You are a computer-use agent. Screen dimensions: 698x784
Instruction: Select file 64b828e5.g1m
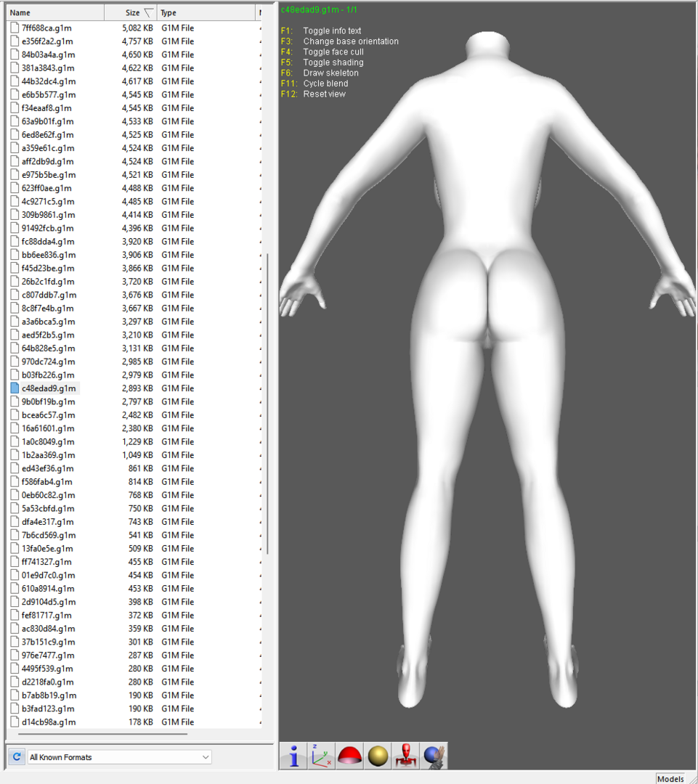click(x=48, y=348)
